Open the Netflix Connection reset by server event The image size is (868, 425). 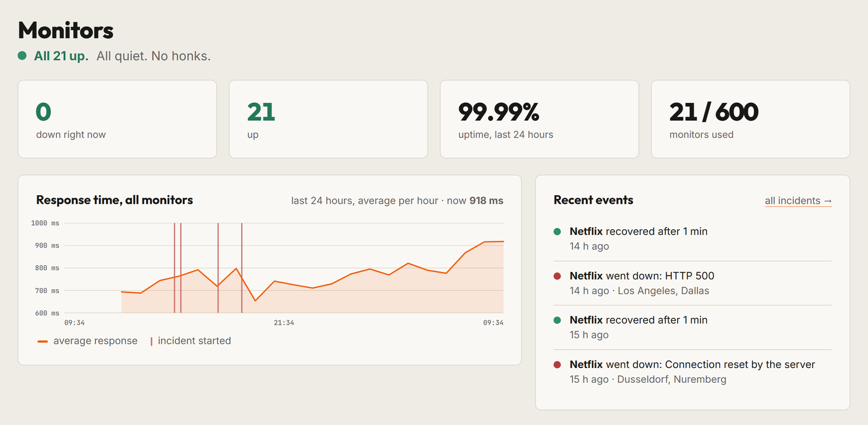coord(693,372)
